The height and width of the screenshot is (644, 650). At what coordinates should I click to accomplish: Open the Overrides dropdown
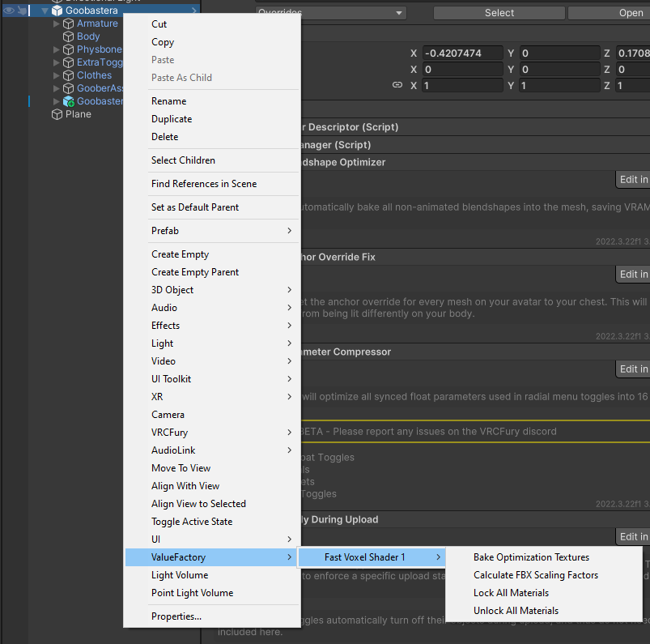330,13
